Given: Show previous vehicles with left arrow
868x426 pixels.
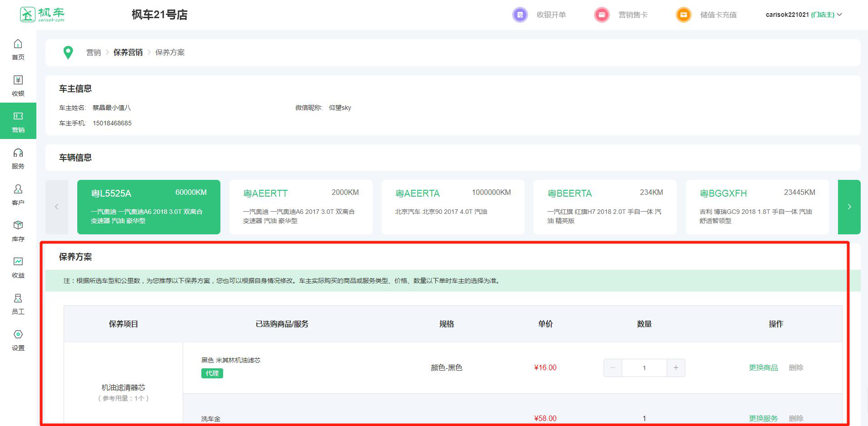Looking at the screenshot, I should pos(57,207).
